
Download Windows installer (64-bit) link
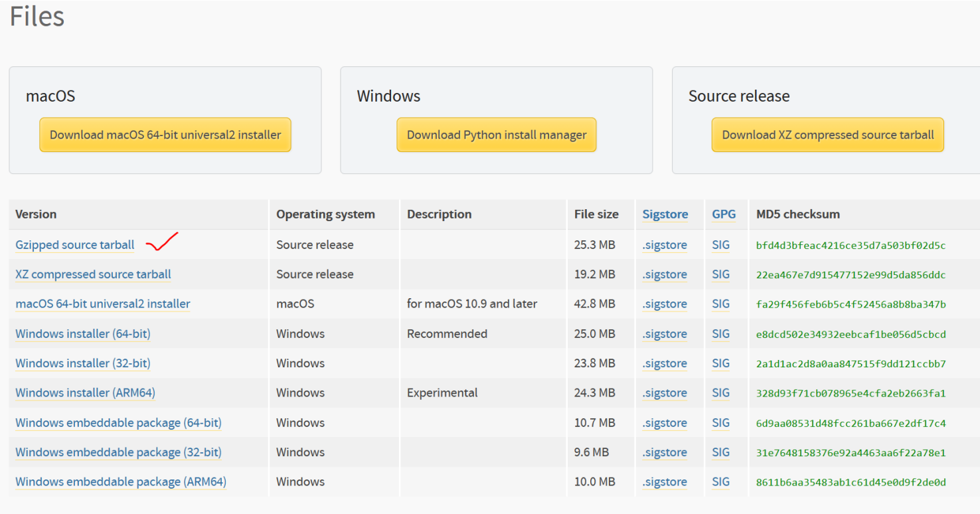(x=83, y=334)
